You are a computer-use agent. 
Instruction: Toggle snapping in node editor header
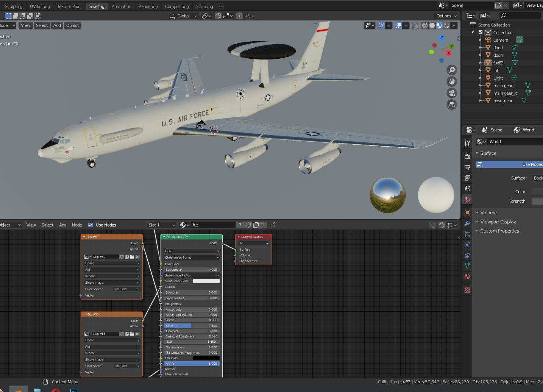click(442, 225)
